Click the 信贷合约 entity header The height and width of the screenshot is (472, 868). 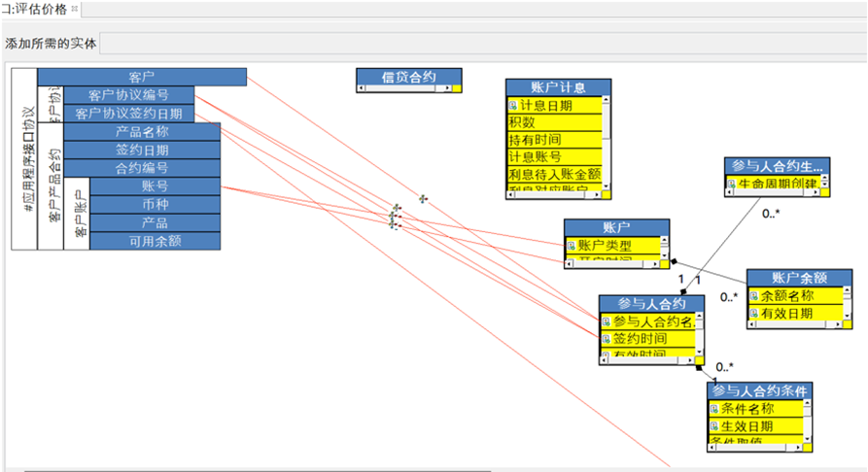point(408,76)
